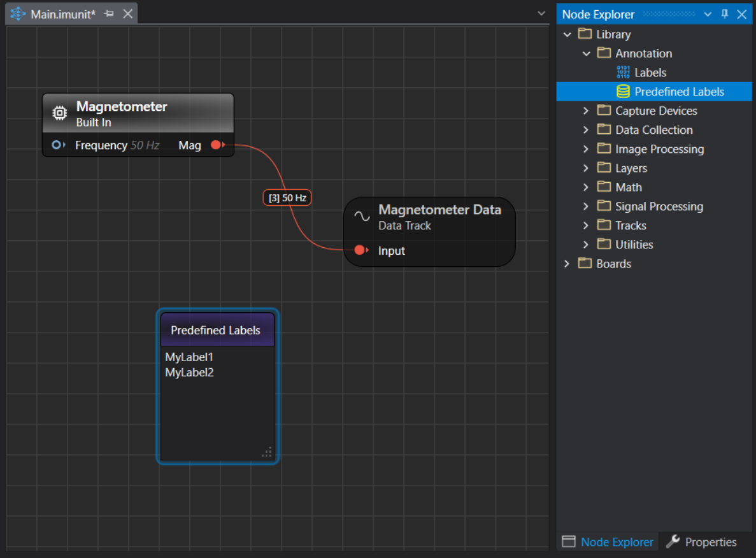This screenshot has height=558, width=756.
Task: Click the Magnetometer Data waveform icon
Action: point(362,217)
